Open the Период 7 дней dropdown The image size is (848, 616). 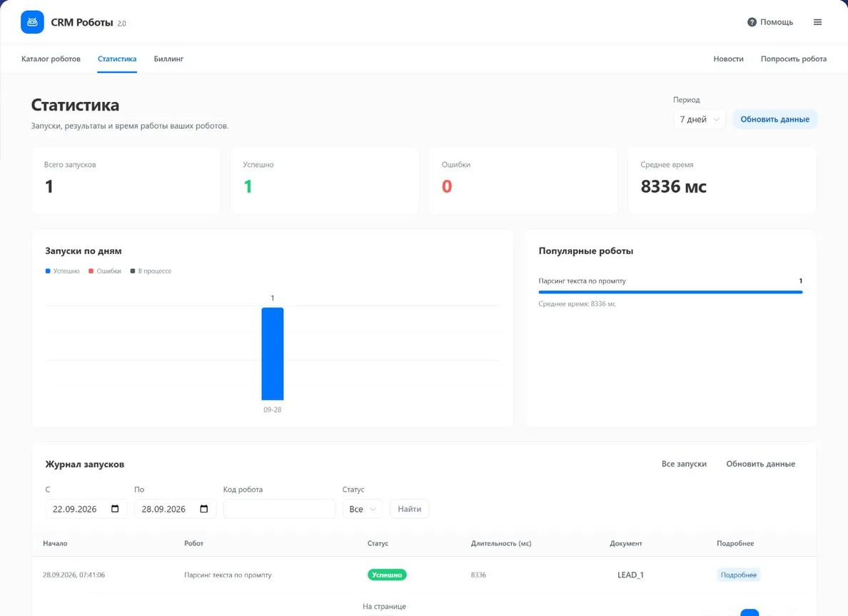[x=700, y=119]
